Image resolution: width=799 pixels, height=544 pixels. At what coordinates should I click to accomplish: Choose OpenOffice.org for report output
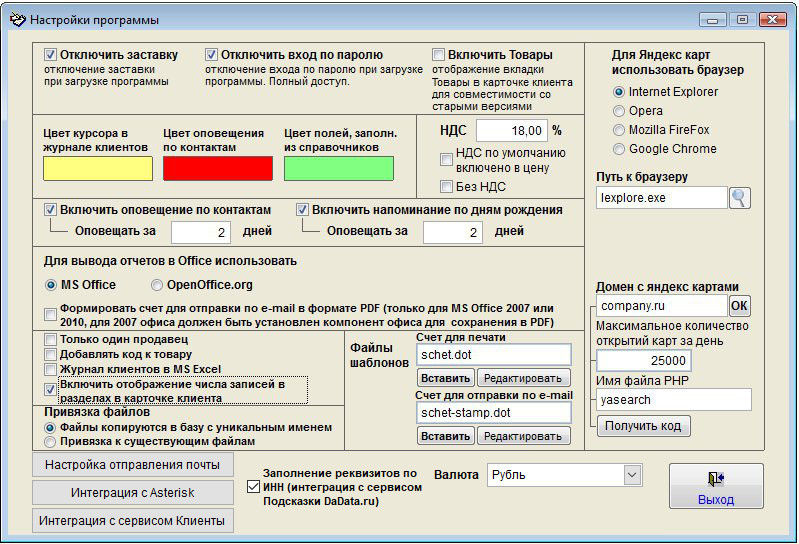156,285
